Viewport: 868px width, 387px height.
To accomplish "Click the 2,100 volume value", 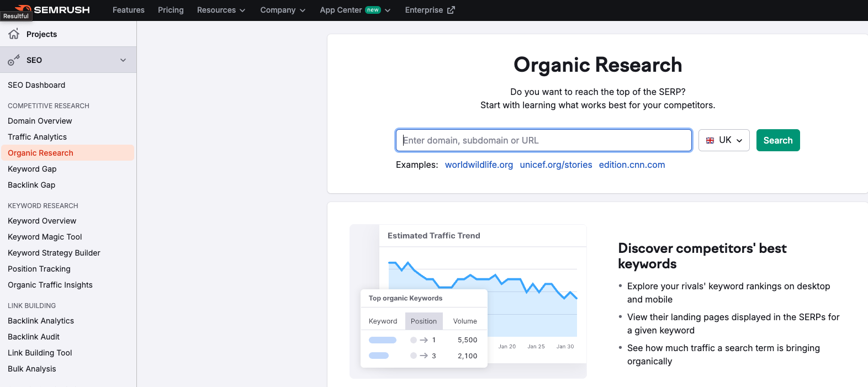I will 467,356.
